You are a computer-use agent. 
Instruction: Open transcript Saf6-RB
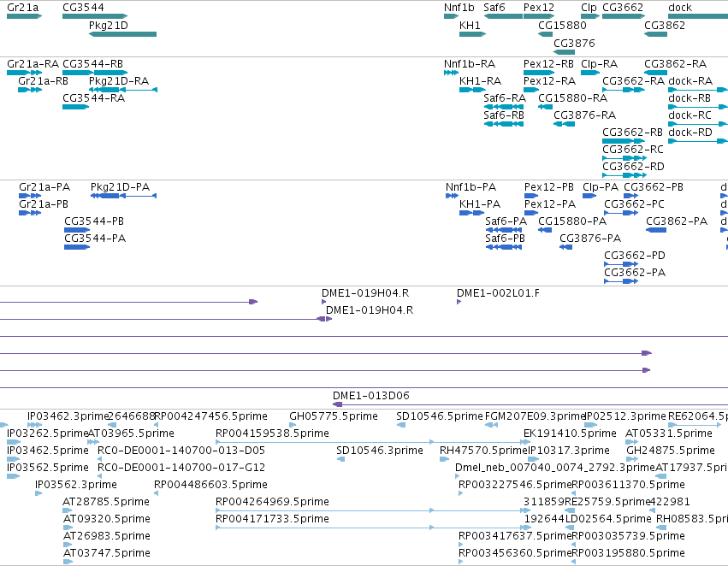(x=503, y=124)
